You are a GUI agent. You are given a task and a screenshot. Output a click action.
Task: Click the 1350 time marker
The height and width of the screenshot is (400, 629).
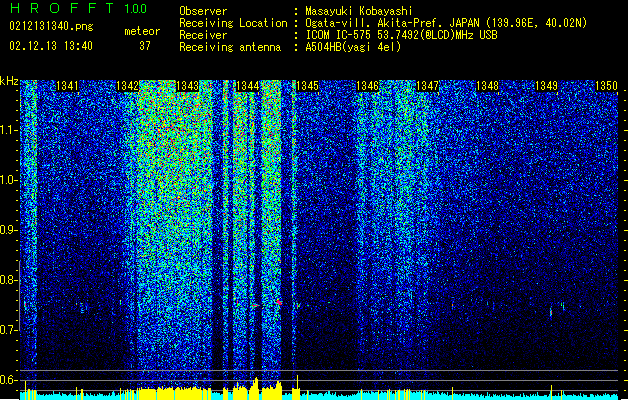pyautogui.click(x=606, y=86)
